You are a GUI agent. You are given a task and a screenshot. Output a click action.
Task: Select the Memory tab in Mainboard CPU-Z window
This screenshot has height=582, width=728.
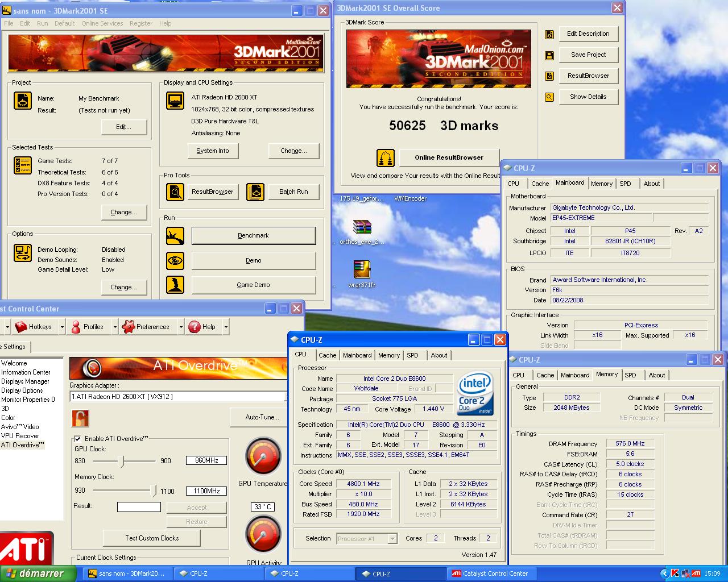tap(602, 184)
